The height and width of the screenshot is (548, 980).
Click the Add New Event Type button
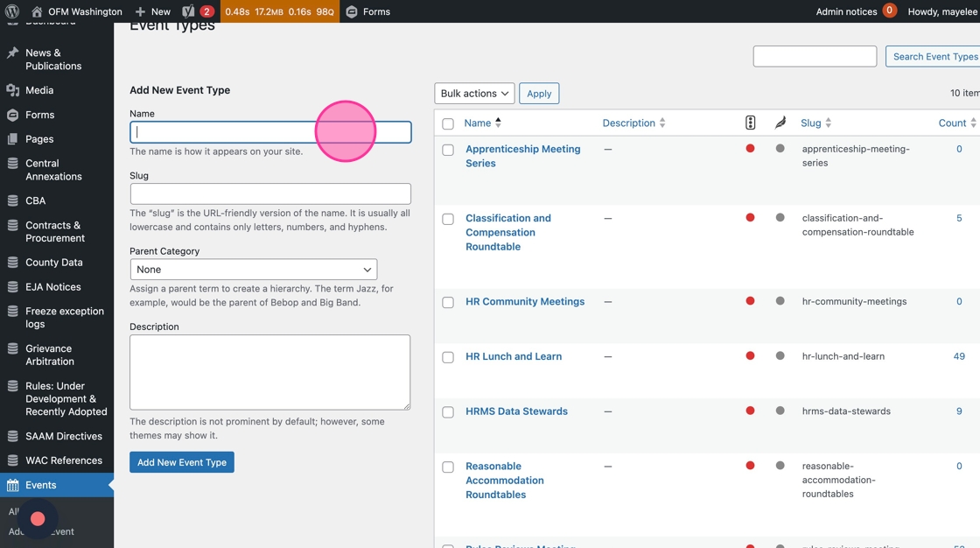[x=182, y=462]
